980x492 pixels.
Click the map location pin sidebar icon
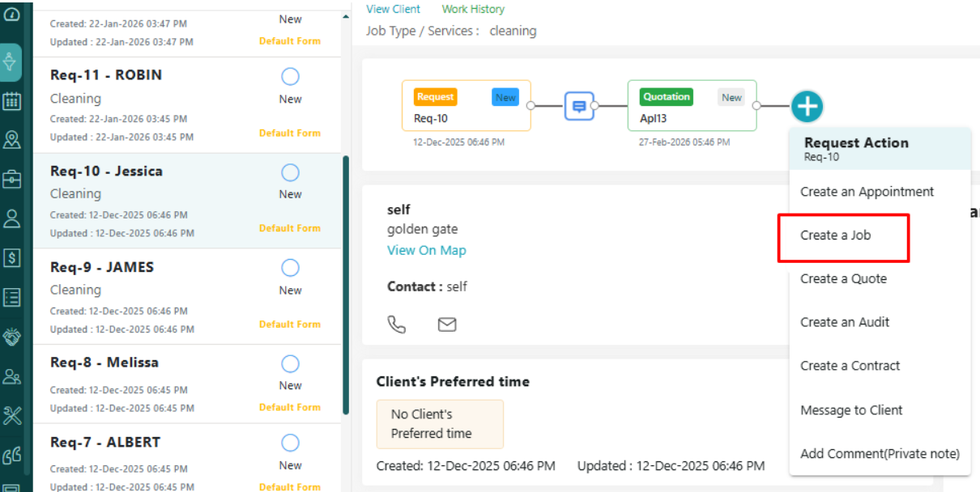pyautogui.click(x=12, y=140)
